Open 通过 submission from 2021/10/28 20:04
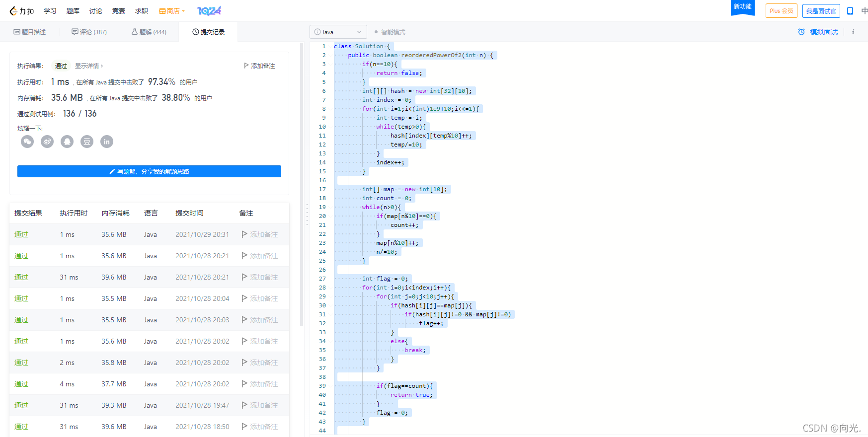868x437 pixels. (x=21, y=298)
